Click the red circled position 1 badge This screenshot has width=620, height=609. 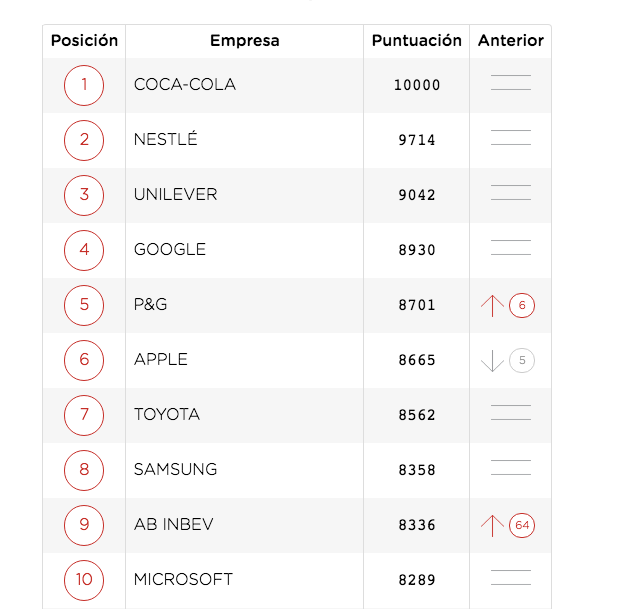point(84,85)
